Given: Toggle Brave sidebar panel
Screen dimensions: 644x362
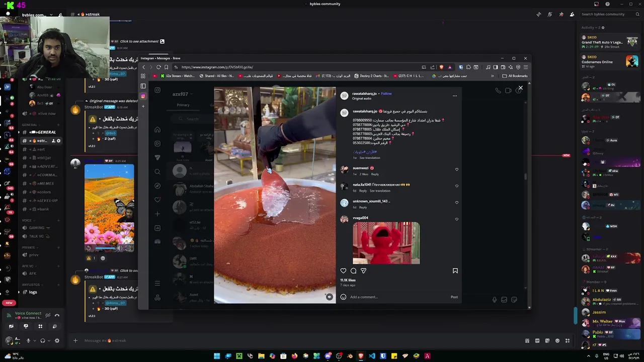Looking at the screenshot, I should [143, 86].
